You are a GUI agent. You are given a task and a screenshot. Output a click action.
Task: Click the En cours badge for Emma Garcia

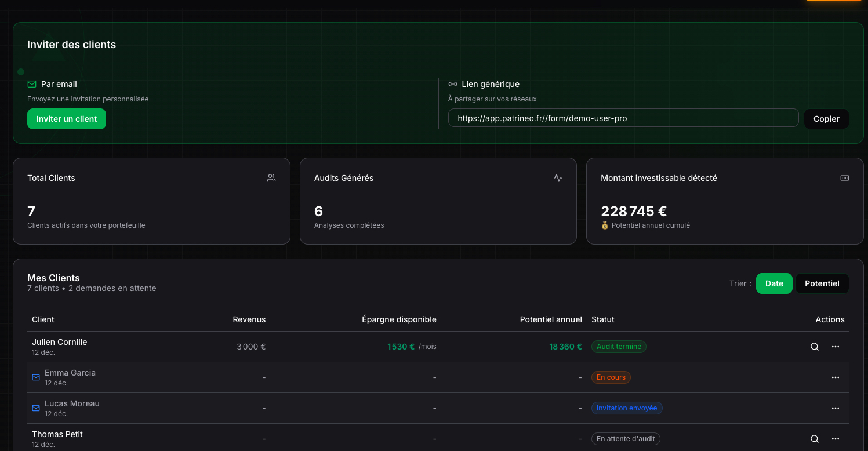(x=611, y=377)
